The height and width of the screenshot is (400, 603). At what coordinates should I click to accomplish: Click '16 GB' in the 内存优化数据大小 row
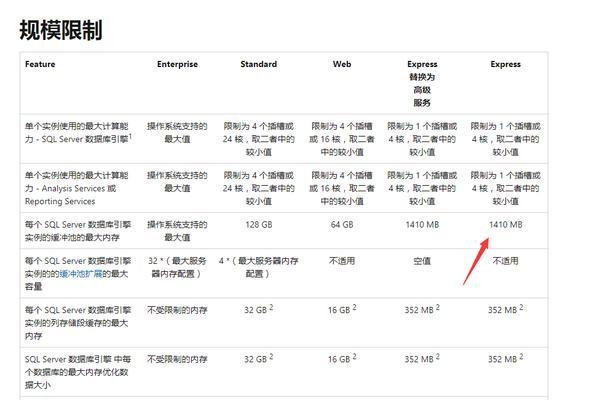[342, 358]
